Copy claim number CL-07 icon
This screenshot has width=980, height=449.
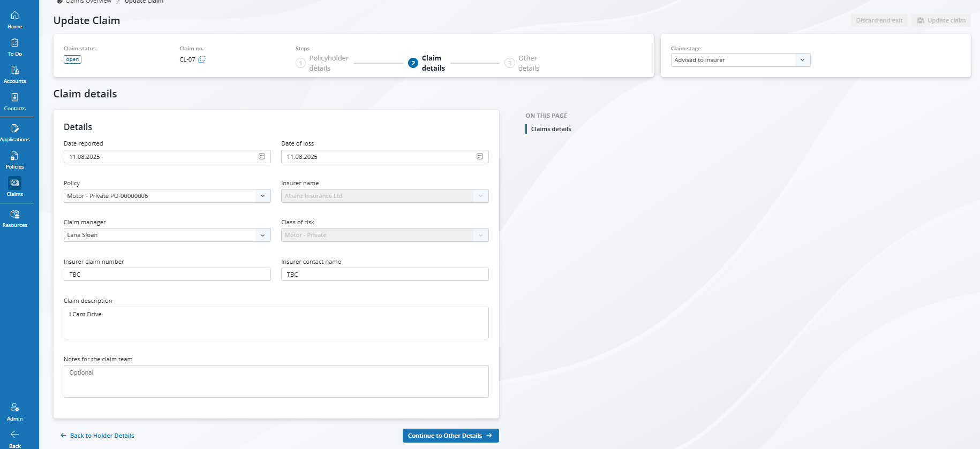tap(202, 59)
